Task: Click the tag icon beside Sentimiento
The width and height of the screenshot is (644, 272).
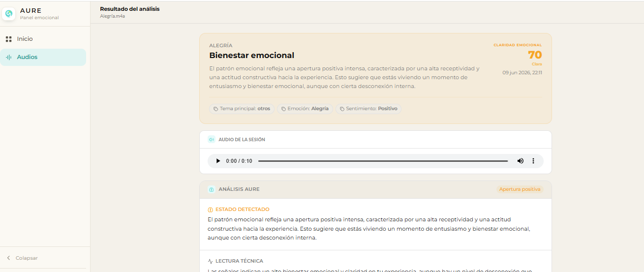Action: (x=342, y=109)
